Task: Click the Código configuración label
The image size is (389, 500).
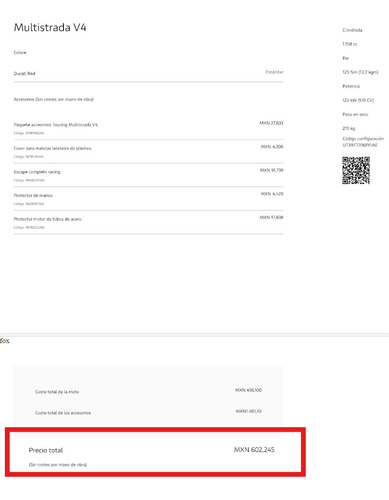Action: (x=363, y=139)
